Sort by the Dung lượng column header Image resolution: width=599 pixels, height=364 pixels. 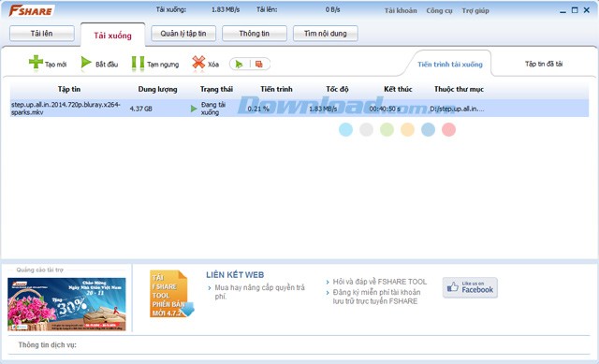tap(157, 89)
